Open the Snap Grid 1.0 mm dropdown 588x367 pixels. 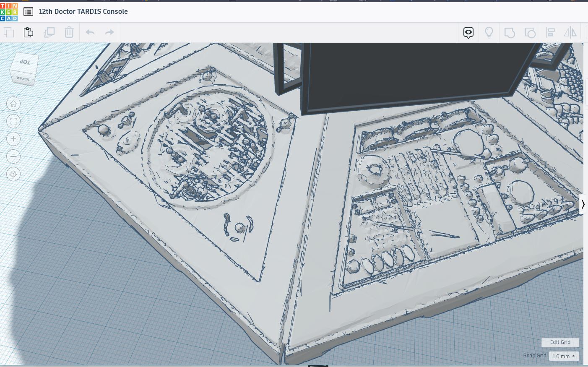point(564,356)
